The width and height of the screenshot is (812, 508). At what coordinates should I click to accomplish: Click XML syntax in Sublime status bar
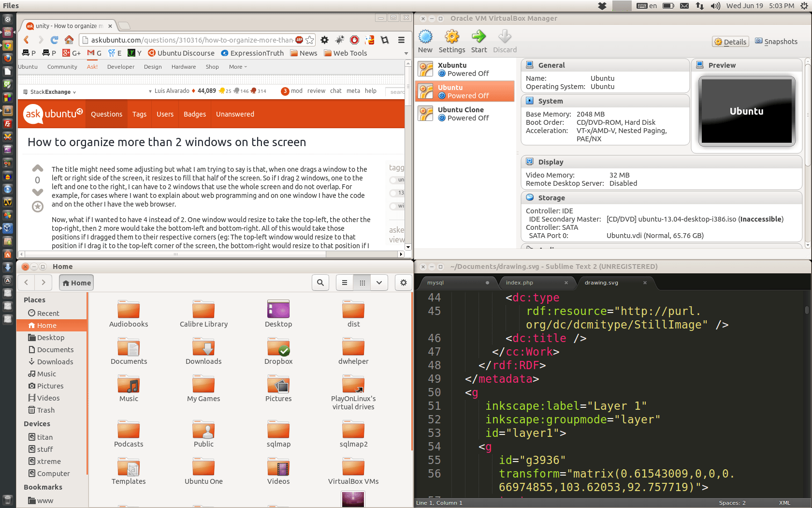[x=784, y=503]
